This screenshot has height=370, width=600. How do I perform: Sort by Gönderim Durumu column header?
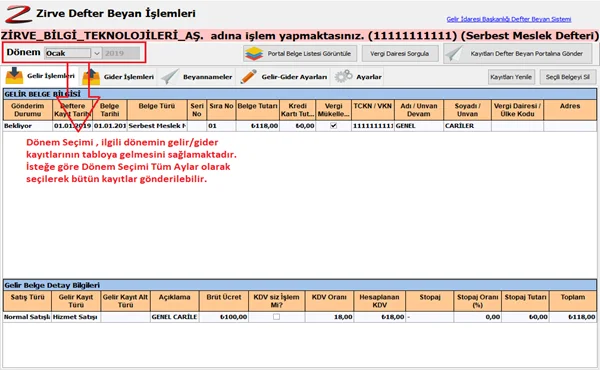click(28, 110)
